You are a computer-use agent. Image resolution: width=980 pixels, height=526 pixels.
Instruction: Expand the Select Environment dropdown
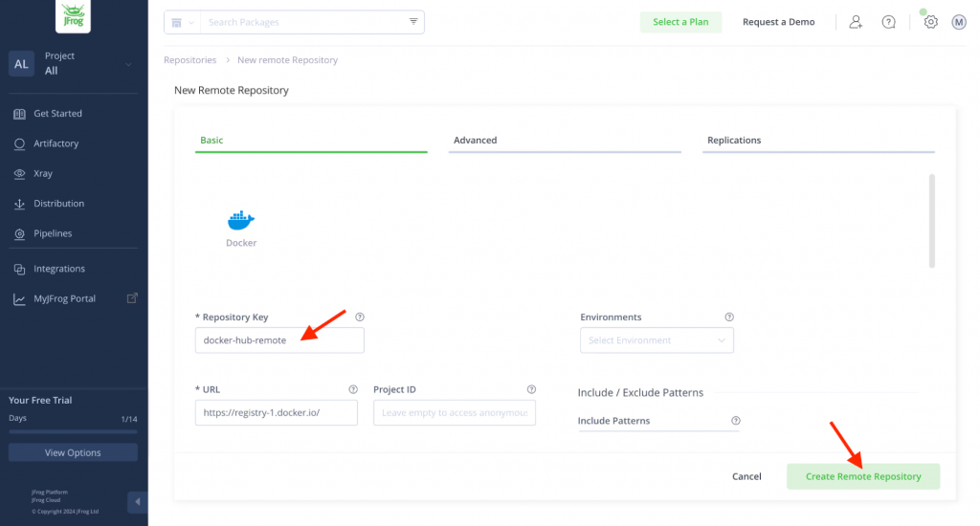[657, 340]
